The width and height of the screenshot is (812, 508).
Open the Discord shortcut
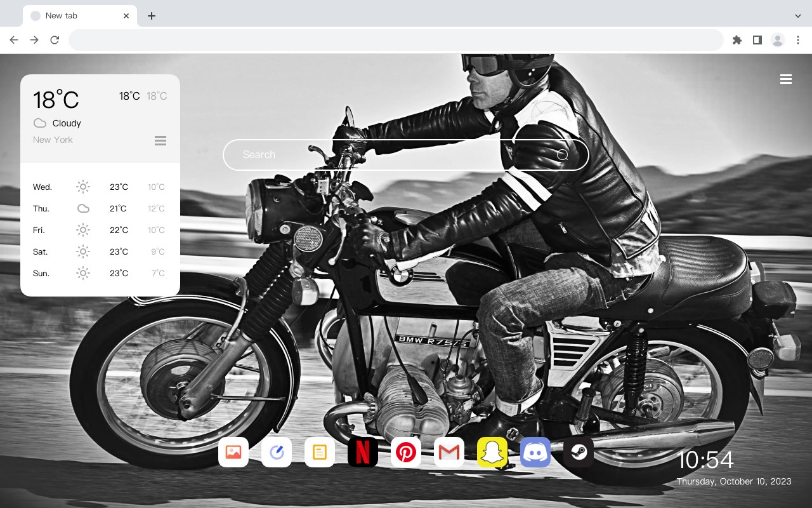(535, 452)
